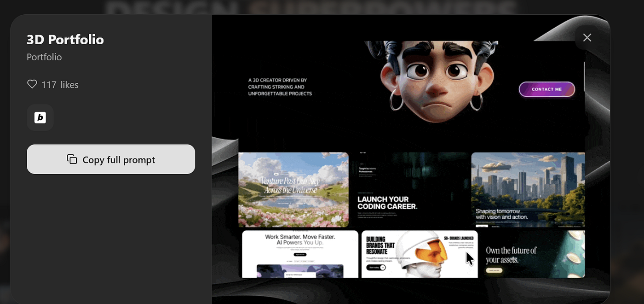The image size is (644, 304).
Task: Open the Venture Past Our Sky thumbnail
Action: tap(293, 190)
